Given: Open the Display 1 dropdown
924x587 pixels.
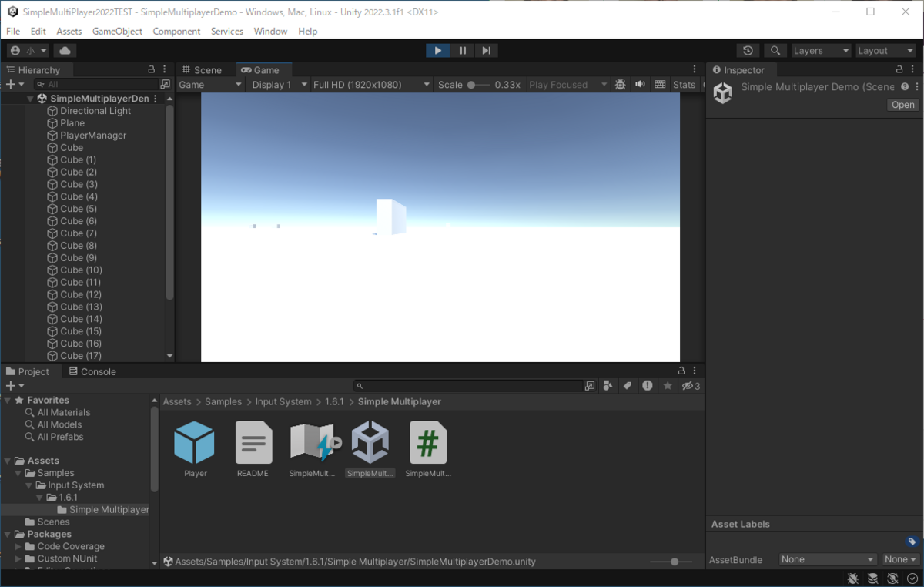Looking at the screenshot, I should tap(278, 85).
